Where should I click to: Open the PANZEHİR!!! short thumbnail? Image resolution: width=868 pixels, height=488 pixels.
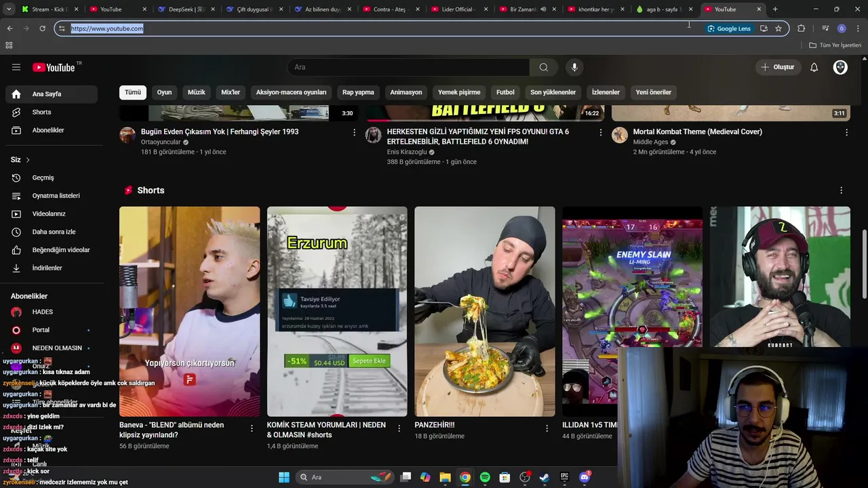485,311
